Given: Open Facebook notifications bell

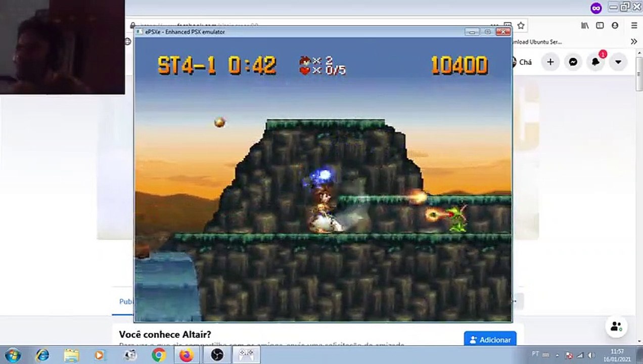Looking at the screenshot, I should point(596,62).
